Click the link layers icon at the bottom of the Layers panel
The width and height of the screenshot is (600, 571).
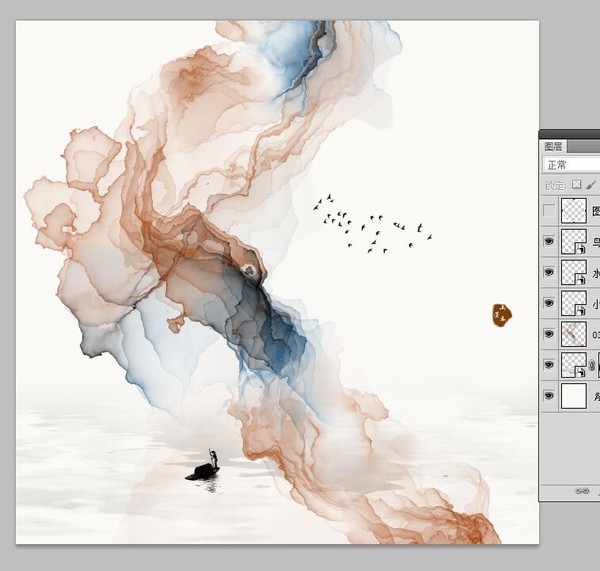tap(582, 491)
